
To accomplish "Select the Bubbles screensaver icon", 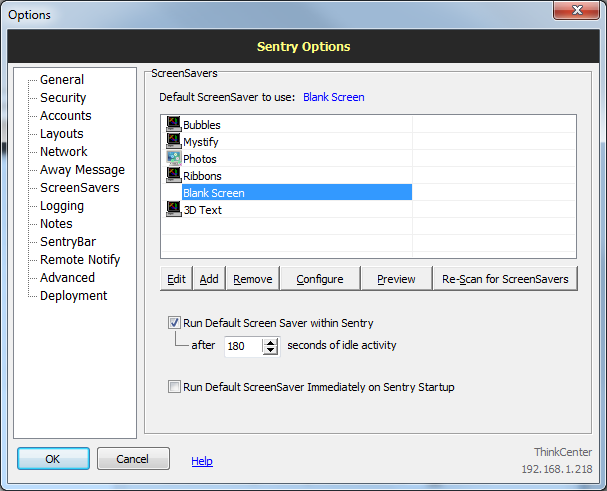I will tap(173, 124).
